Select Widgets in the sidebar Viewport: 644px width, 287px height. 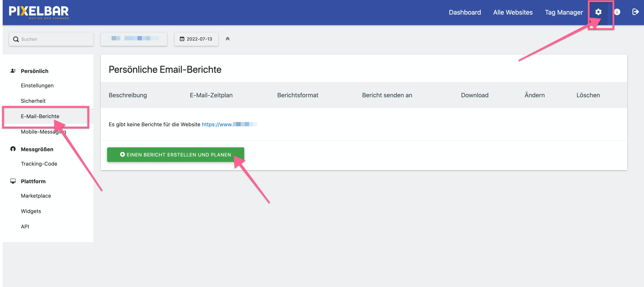[31, 211]
